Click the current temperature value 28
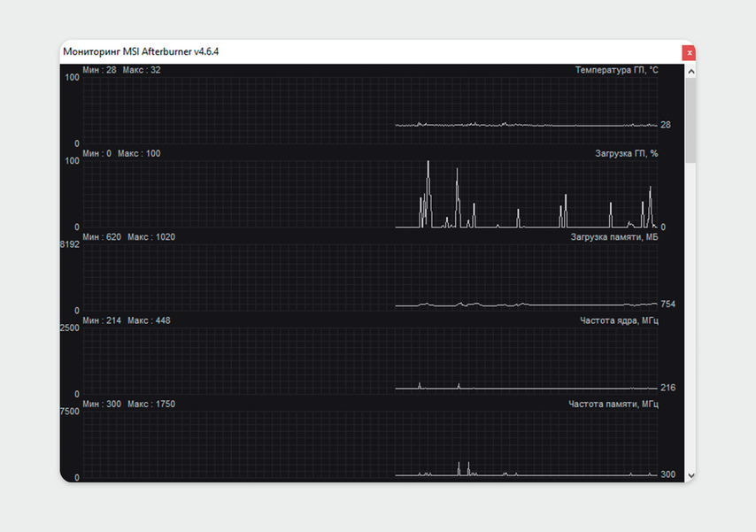 666,125
